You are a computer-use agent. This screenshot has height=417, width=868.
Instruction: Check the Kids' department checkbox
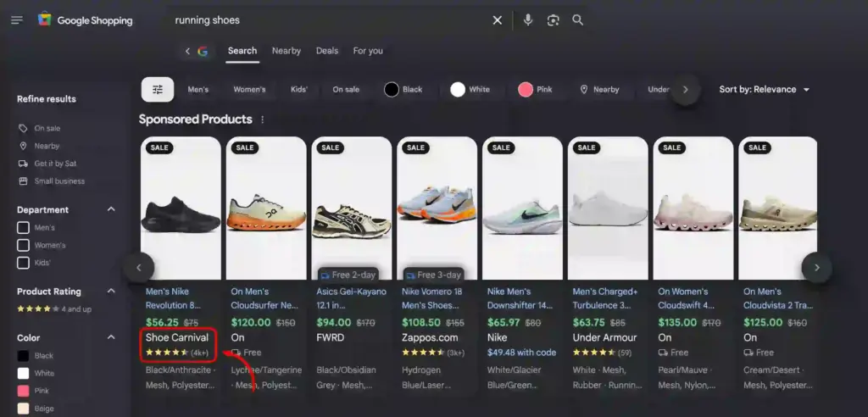[x=23, y=263]
